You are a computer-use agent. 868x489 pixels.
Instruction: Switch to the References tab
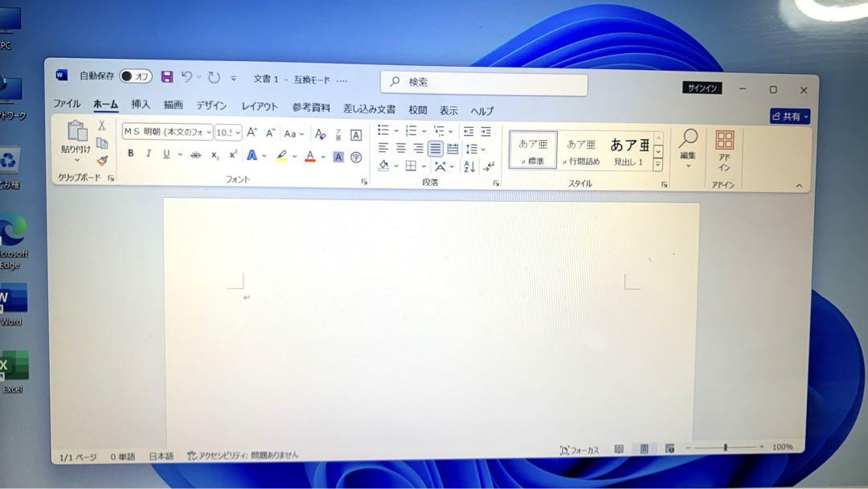pyautogui.click(x=311, y=108)
